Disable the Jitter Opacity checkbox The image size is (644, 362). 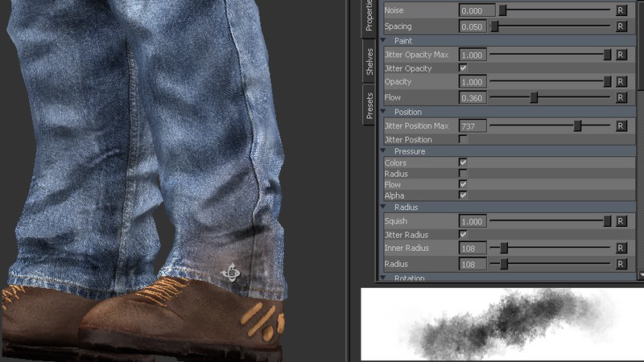click(463, 68)
